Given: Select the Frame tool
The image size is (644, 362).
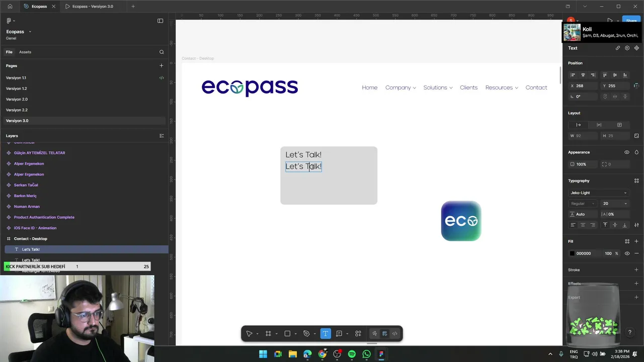Looking at the screenshot, I should [268, 333].
